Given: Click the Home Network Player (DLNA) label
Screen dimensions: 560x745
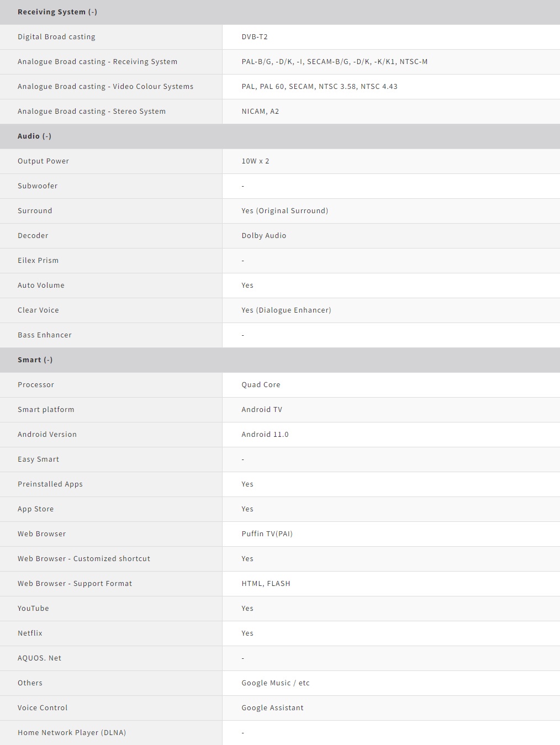Looking at the screenshot, I should click(x=72, y=732).
